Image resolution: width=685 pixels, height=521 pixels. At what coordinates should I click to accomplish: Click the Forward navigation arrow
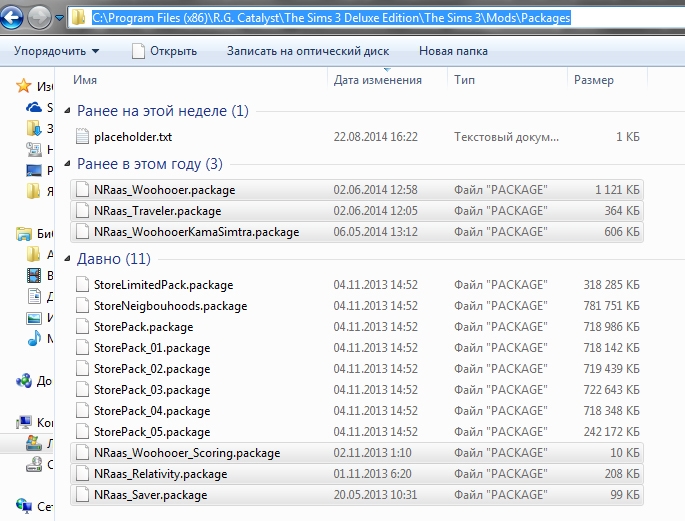coord(39,18)
